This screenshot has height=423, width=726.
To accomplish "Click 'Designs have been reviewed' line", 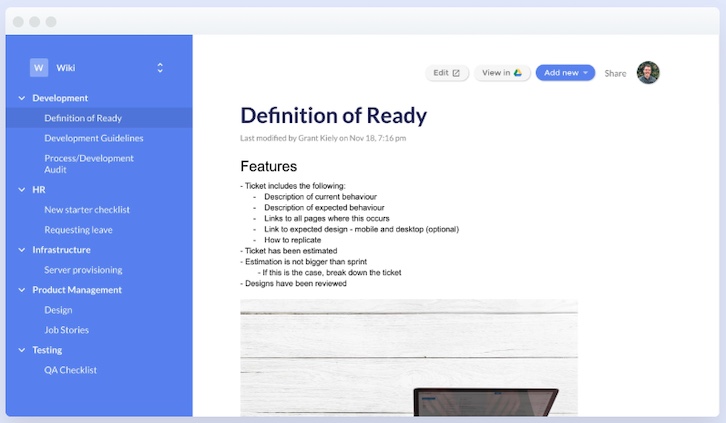I will [x=295, y=283].
